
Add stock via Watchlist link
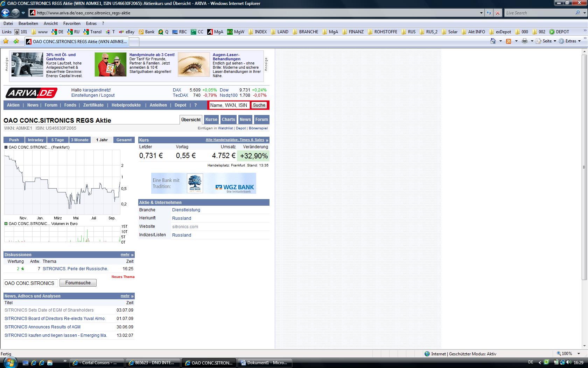225,128
